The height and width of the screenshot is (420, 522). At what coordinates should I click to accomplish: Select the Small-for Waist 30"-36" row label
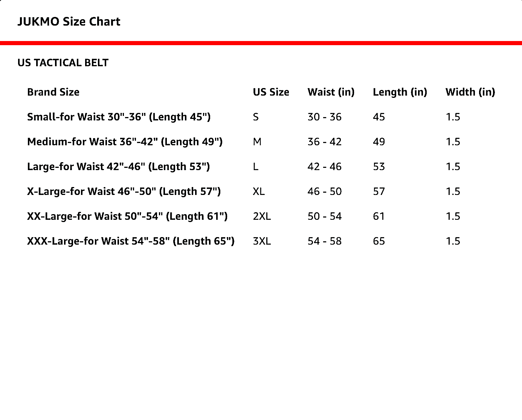[x=119, y=117]
